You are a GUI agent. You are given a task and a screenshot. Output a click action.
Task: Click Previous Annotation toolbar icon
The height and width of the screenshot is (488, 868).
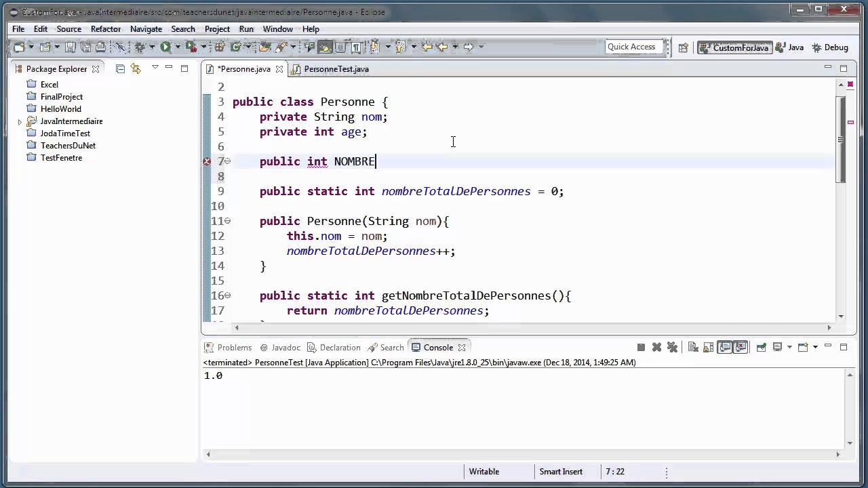click(400, 47)
